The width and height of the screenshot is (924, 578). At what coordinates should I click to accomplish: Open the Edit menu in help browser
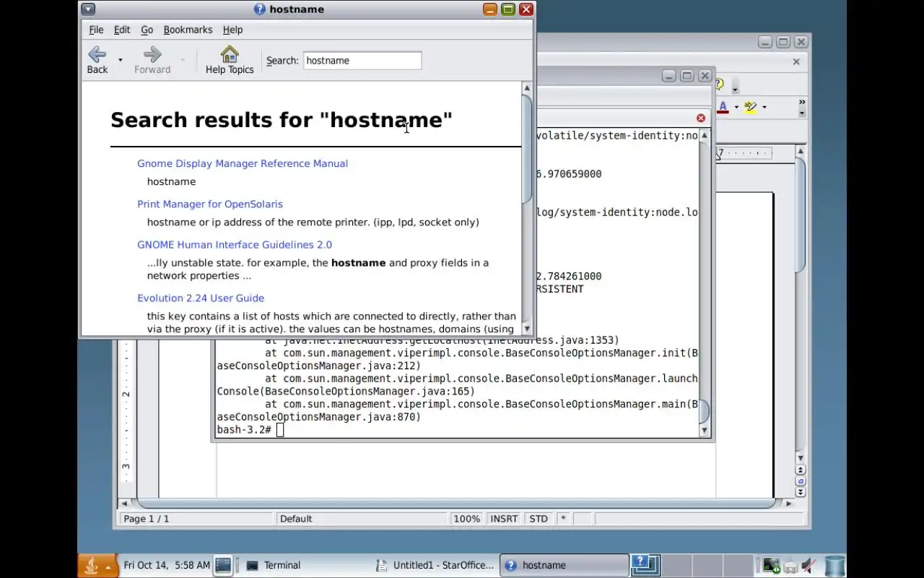[x=122, y=30]
